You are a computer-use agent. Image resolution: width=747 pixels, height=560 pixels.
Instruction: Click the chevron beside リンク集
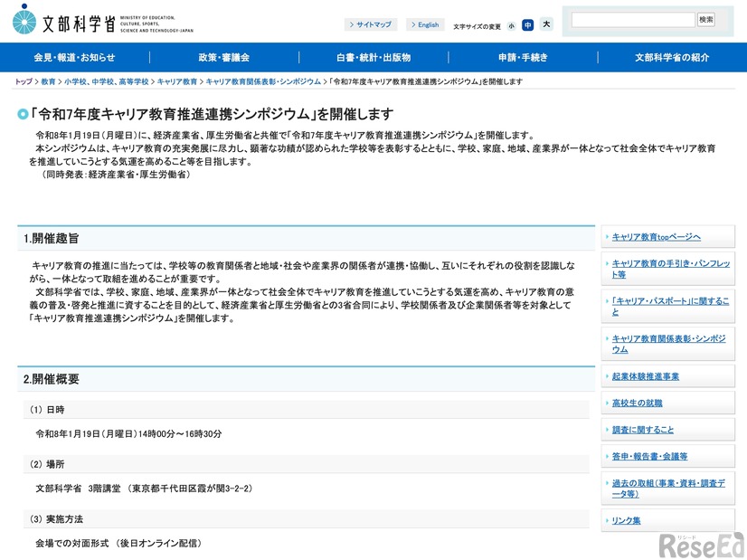click(x=607, y=520)
